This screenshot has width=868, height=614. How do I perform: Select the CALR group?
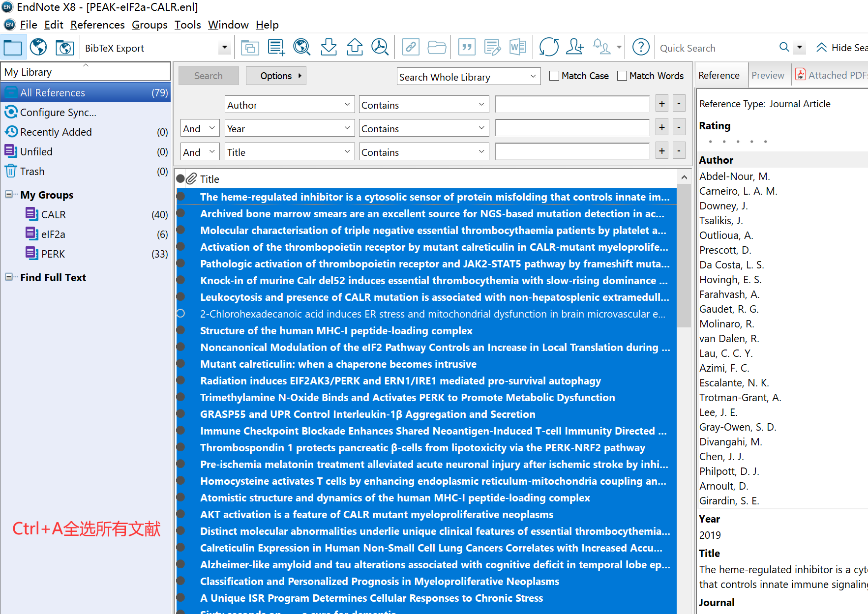point(53,214)
